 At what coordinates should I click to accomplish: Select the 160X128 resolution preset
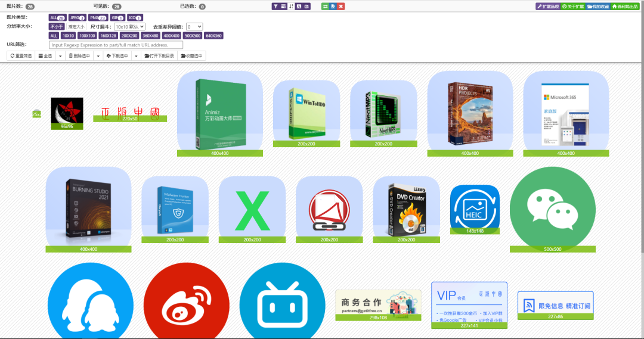click(x=108, y=36)
